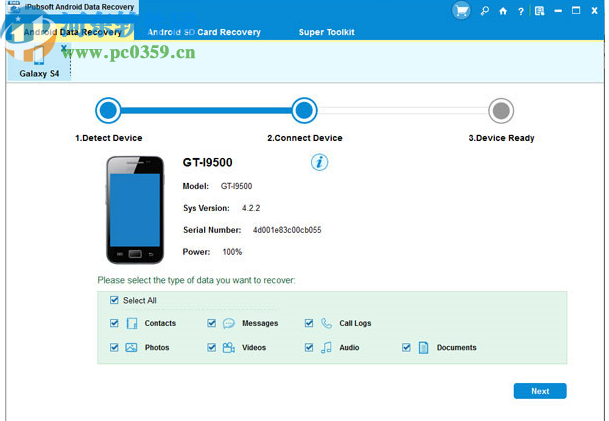Image resolution: width=609 pixels, height=421 pixels.
Task: Click the Model value GT-I9500
Action: [x=237, y=186]
